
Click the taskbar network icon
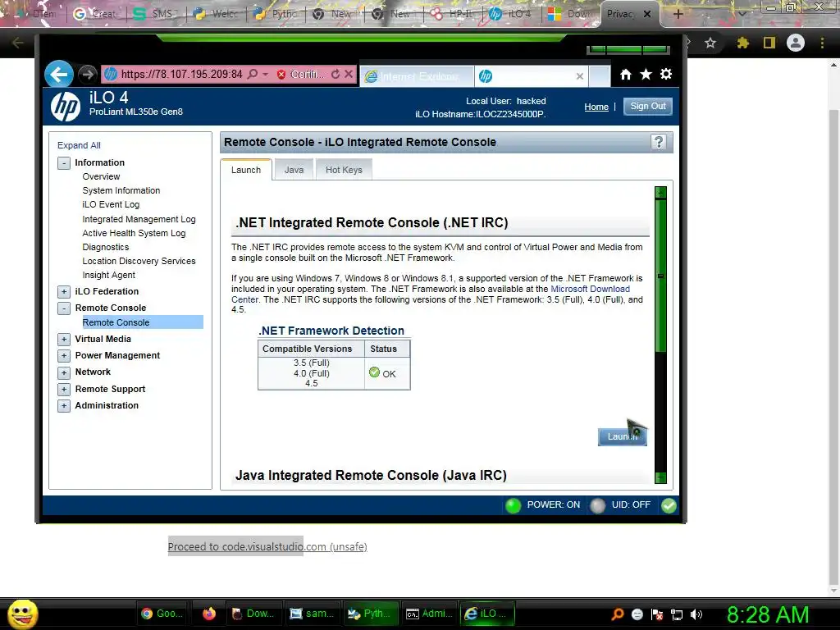point(677,614)
